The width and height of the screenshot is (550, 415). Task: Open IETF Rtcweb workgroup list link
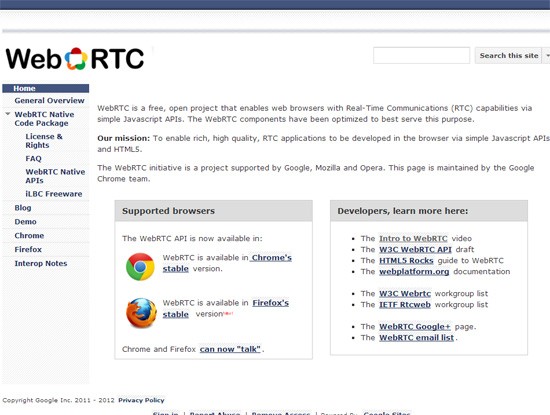405,304
